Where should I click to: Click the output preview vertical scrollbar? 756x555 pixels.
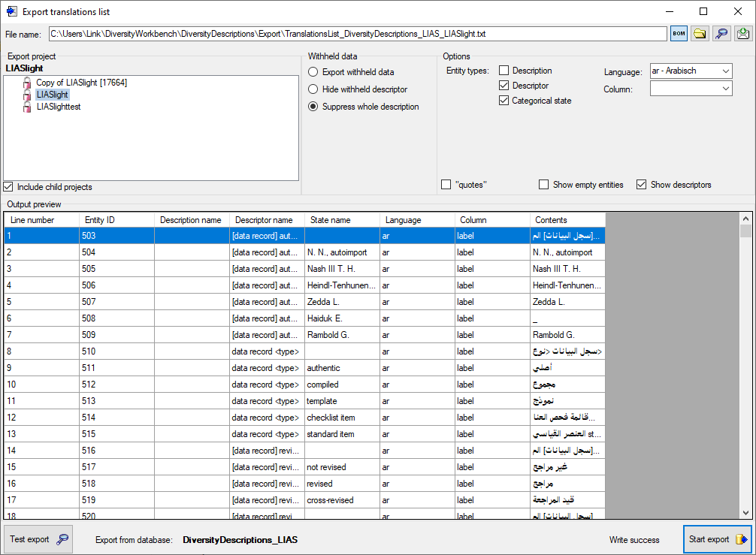tap(745, 368)
